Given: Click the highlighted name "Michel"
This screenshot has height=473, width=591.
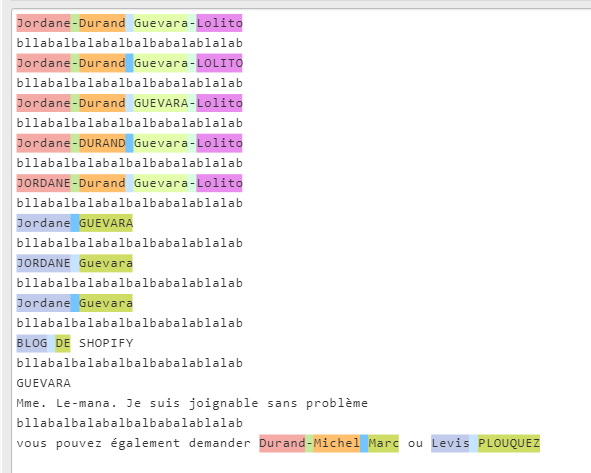Looking at the screenshot, I should click(337, 443).
